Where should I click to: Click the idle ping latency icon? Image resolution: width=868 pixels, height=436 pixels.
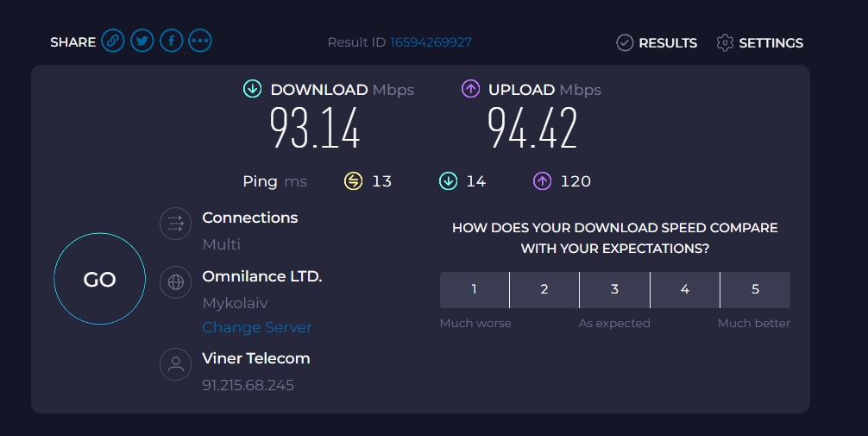[x=353, y=181]
